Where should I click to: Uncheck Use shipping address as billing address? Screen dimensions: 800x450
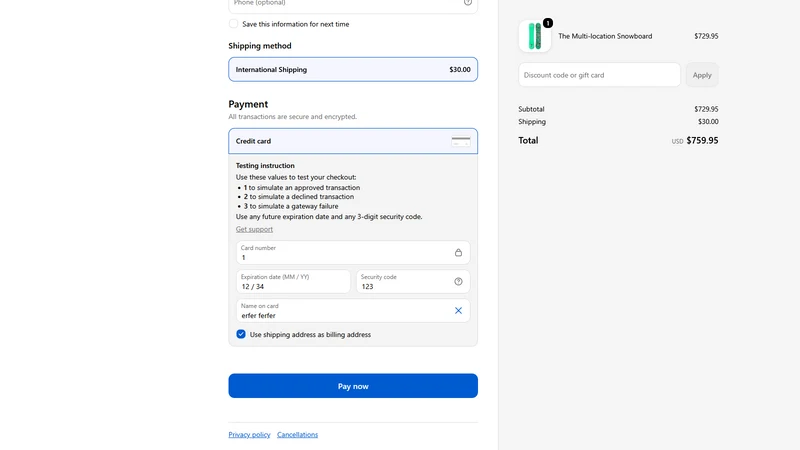click(241, 334)
